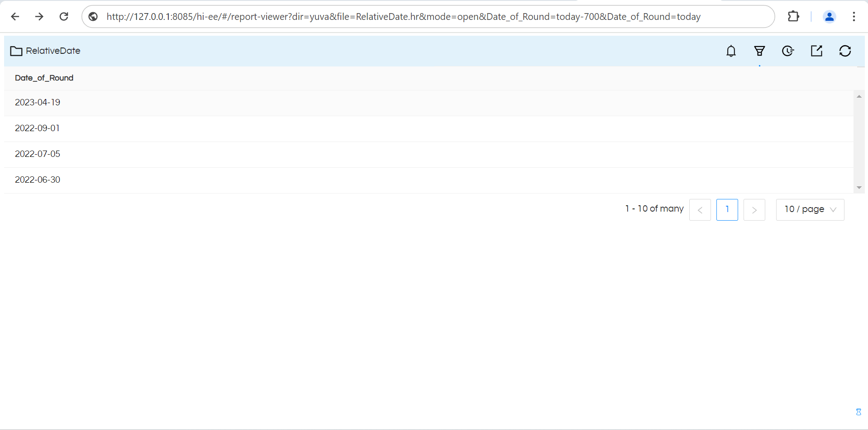The width and height of the screenshot is (868, 430).
Task: Click the site info icon in address bar
Action: tap(93, 17)
